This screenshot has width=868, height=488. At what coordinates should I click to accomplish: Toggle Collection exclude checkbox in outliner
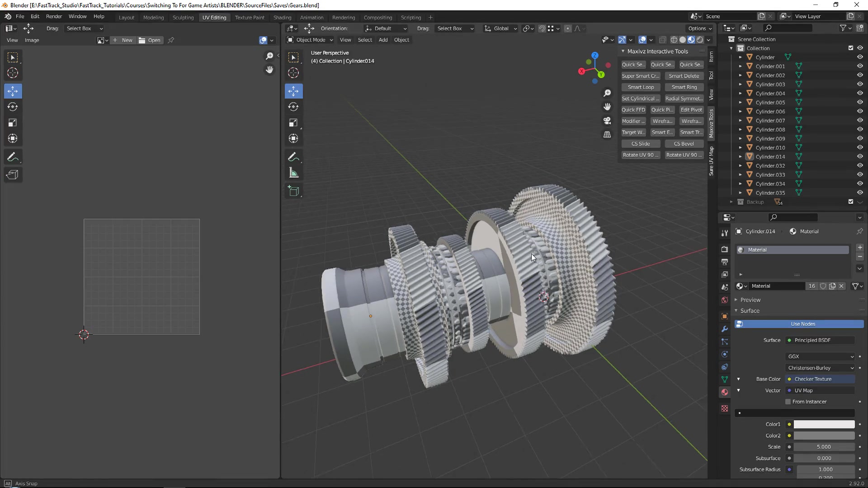(851, 48)
